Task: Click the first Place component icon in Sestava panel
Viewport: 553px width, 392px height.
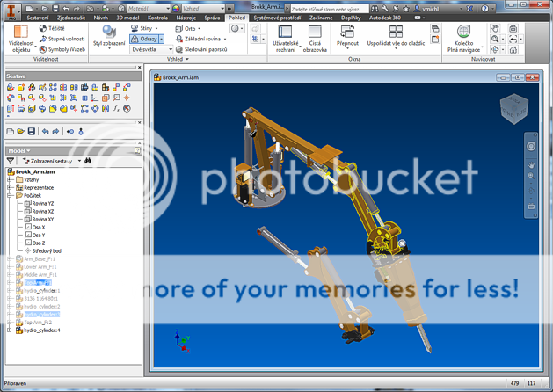Action: [11, 87]
